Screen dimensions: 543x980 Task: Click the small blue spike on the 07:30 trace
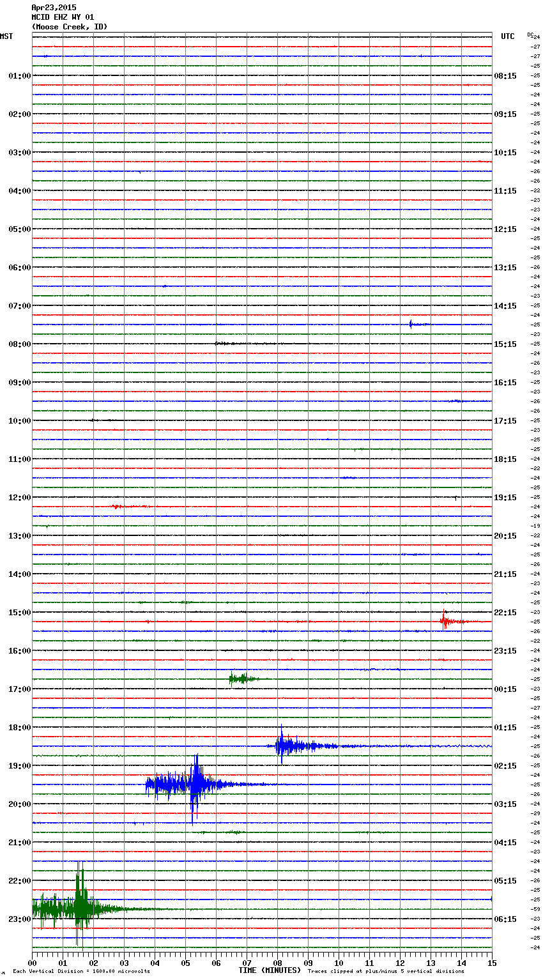tap(411, 325)
